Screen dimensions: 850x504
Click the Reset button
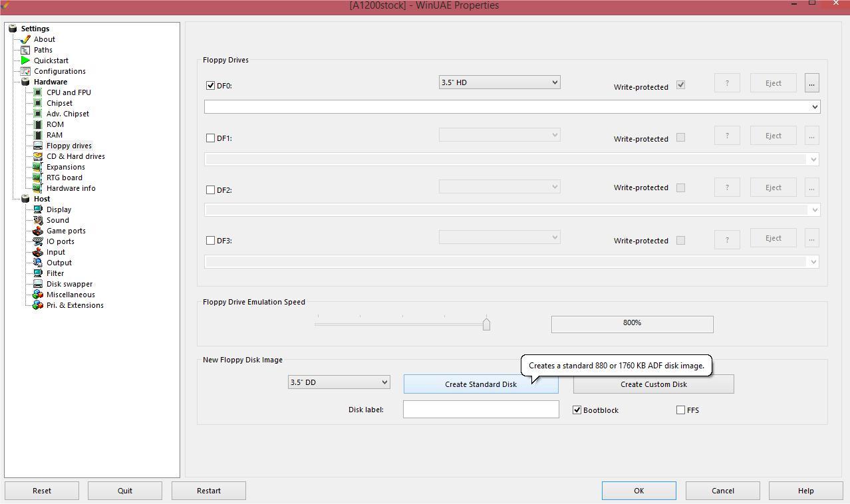click(42, 491)
